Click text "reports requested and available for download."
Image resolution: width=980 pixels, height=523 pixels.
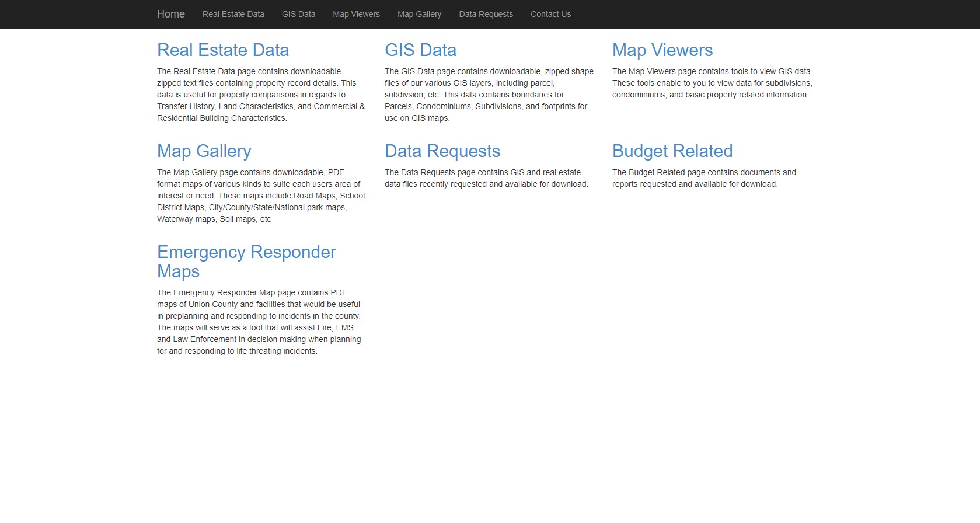695,184
